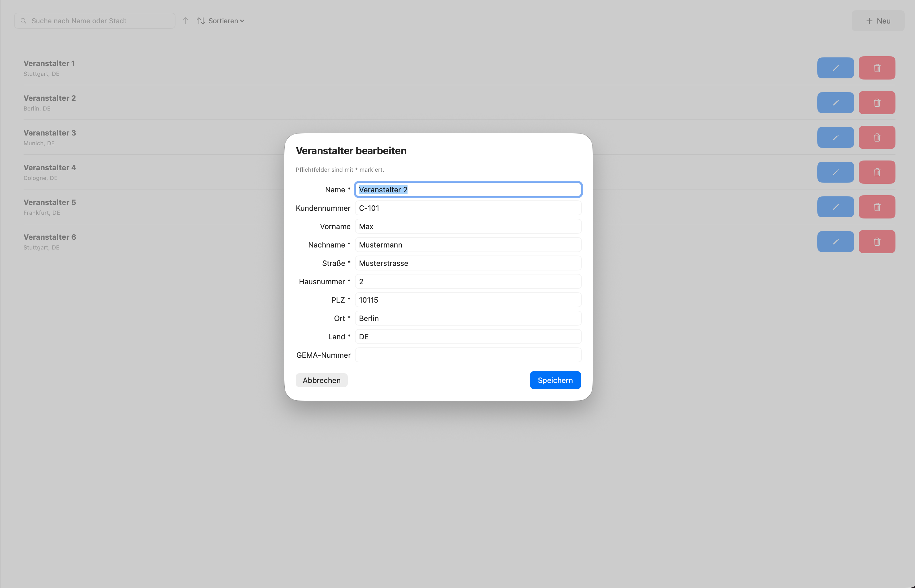Click the Straße input containing Musterstrasse
Screen dimensions: 915x588
click(x=468, y=263)
